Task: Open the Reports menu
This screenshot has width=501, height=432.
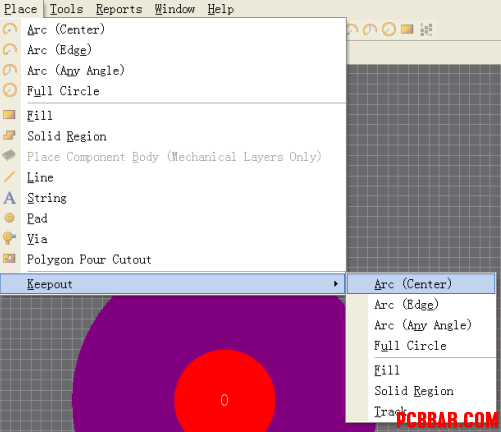Action: click(119, 9)
